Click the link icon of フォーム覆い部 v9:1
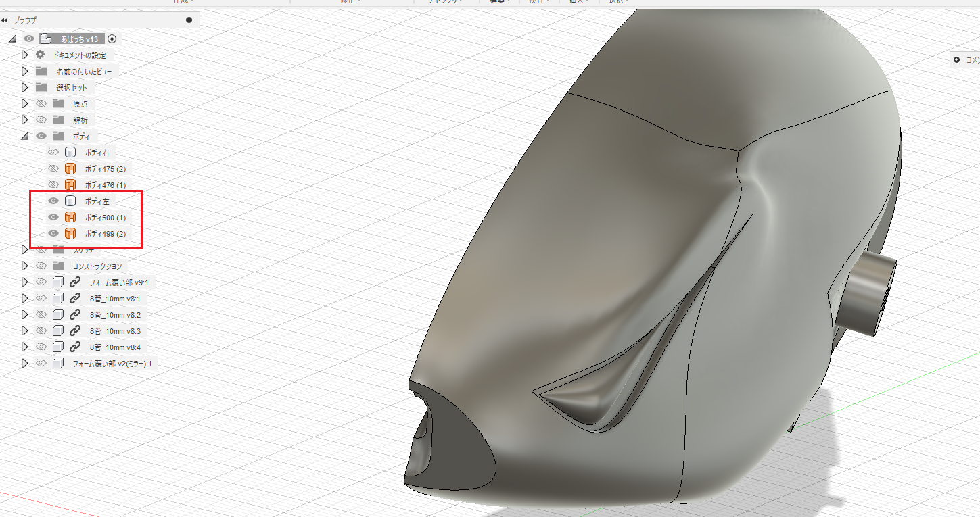 pos(75,282)
